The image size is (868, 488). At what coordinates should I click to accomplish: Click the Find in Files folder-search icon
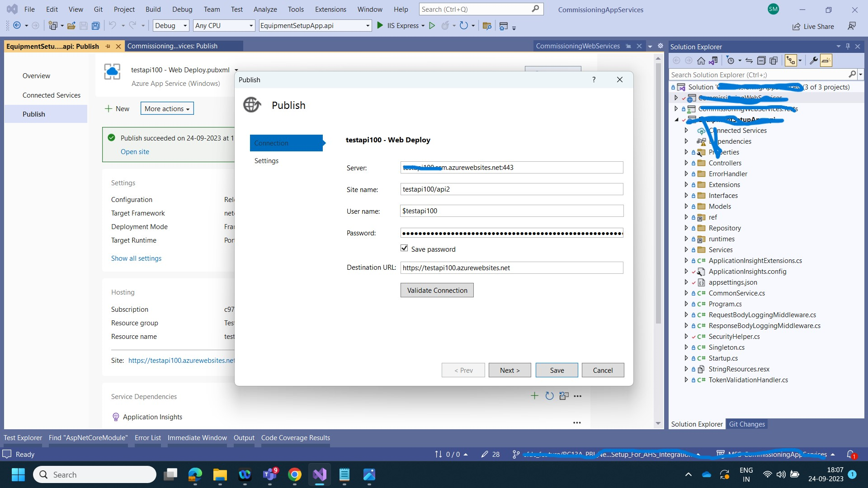click(487, 26)
